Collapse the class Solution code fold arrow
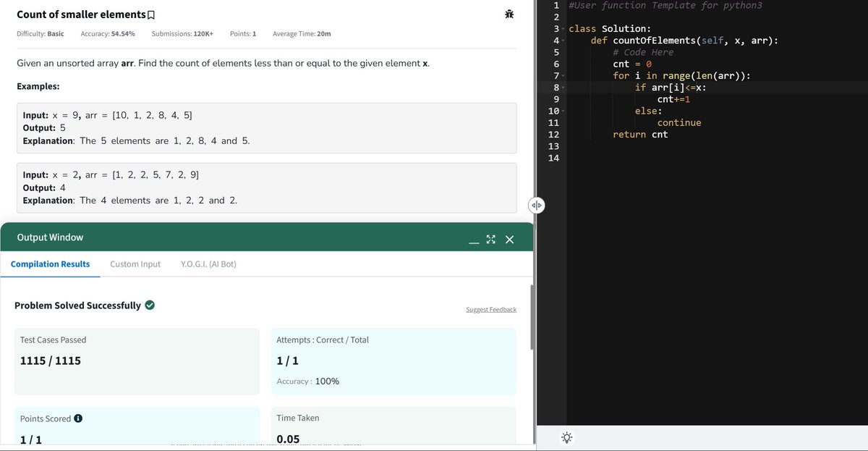This screenshot has height=451, width=868. pyautogui.click(x=563, y=29)
